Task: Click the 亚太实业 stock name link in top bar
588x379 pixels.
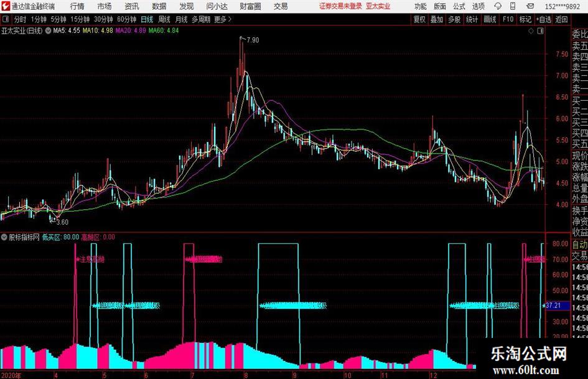Action: (x=378, y=6)
